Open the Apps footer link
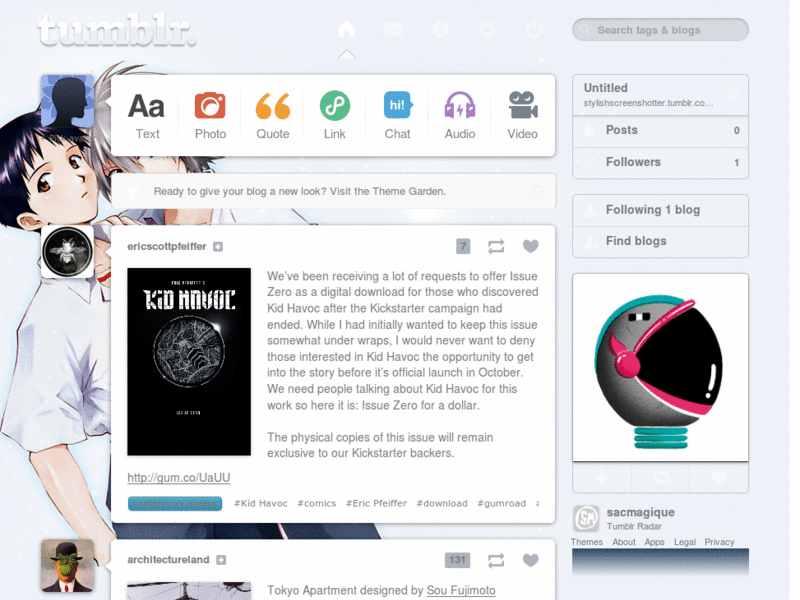The width and height of the screenshot is (800, 600). click(x=654, y=542)
